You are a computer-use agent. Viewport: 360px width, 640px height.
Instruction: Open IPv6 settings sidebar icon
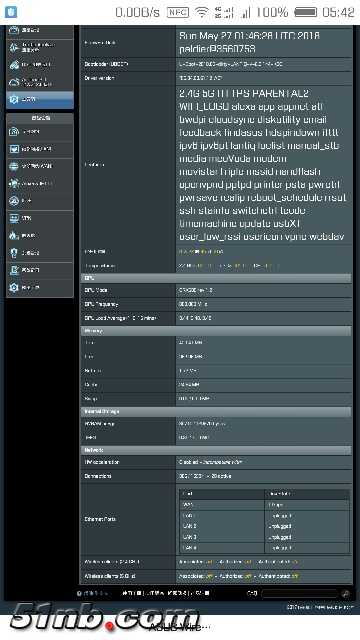tap(14, 201)
